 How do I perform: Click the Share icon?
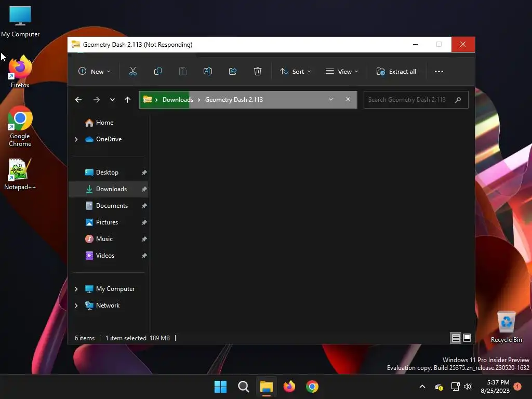(233, 72)
